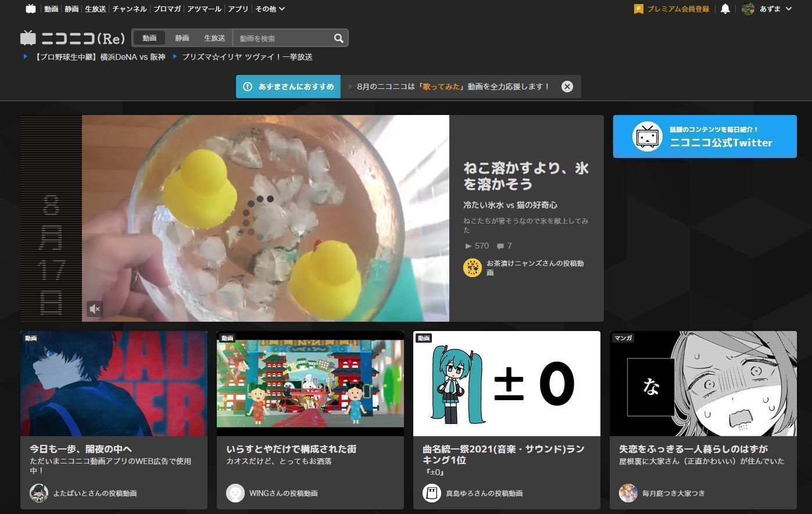Click the あずま user avatar
The image size is (812, 514).
tap(748, 9)
